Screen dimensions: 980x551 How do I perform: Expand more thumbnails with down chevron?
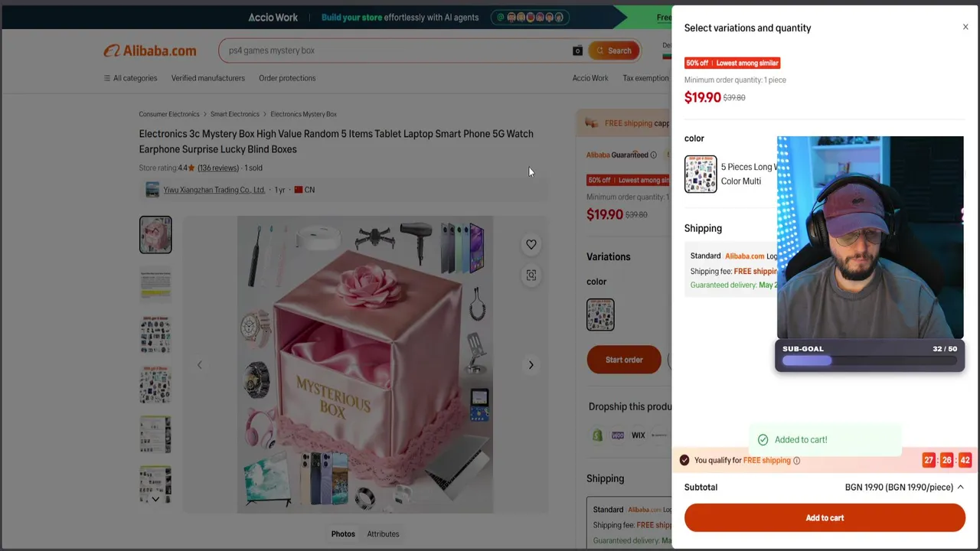click(x=155, y=499)
